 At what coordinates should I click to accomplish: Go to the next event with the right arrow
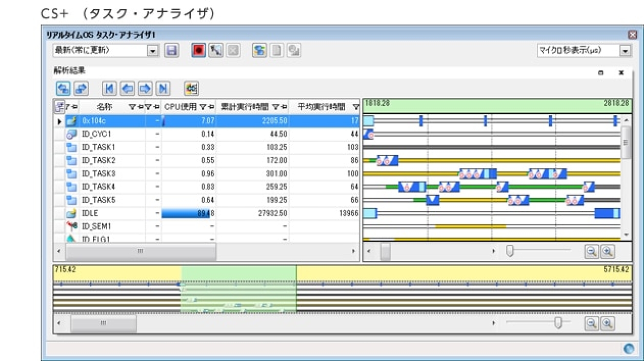pyautogui.click(x=145, y=89)
